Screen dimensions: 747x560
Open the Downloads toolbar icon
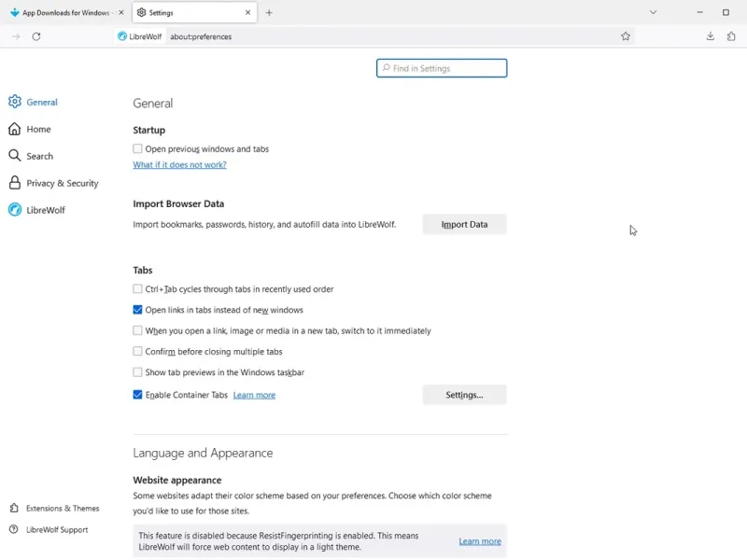pos(711,36)
